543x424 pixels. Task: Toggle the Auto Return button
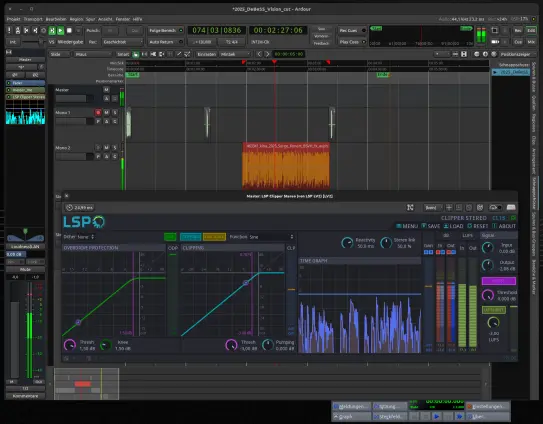click(166, 42)
